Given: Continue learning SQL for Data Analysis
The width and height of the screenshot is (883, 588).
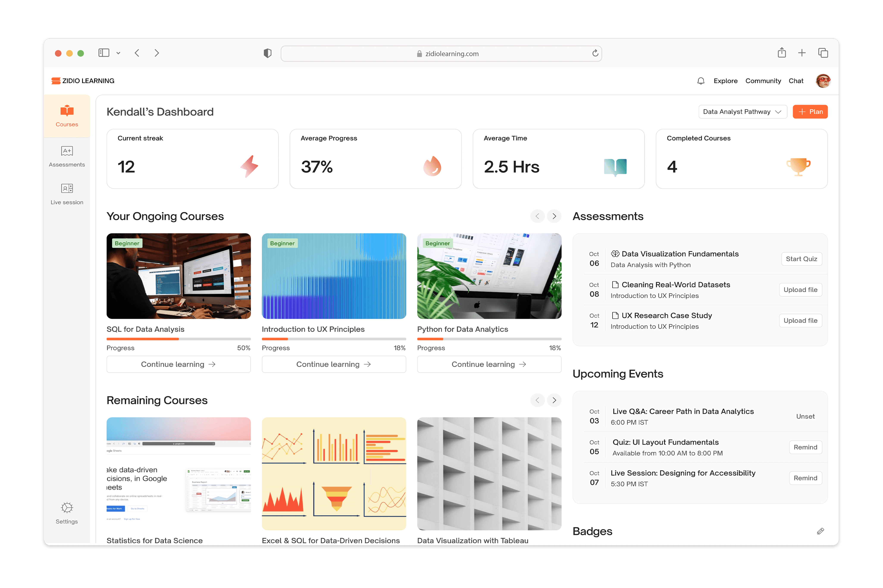Looking at the screenshot, I should click(x=179, y=364).
